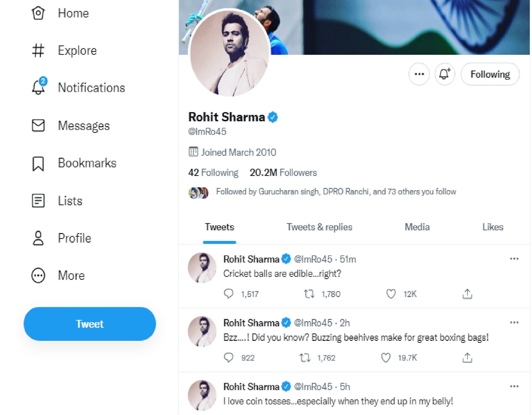Image resolution: width=532 pixels, height=415 pixels.
Task: Open Explore hashtag icon
Action: (38, 50)
